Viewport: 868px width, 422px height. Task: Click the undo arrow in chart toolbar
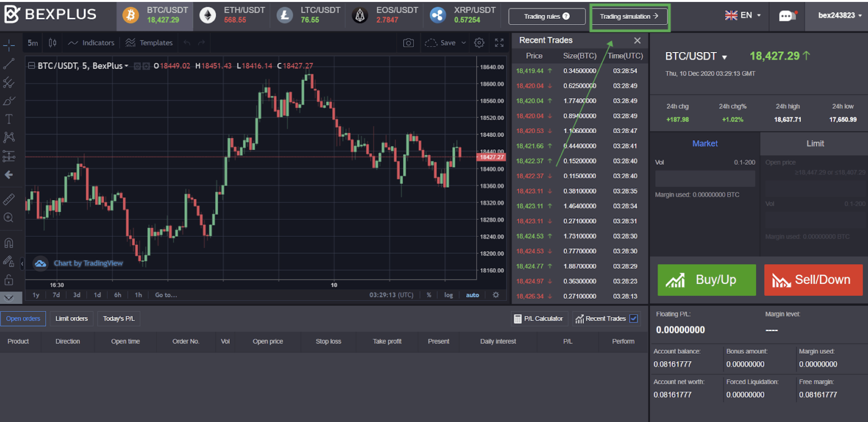coord(187,42)
